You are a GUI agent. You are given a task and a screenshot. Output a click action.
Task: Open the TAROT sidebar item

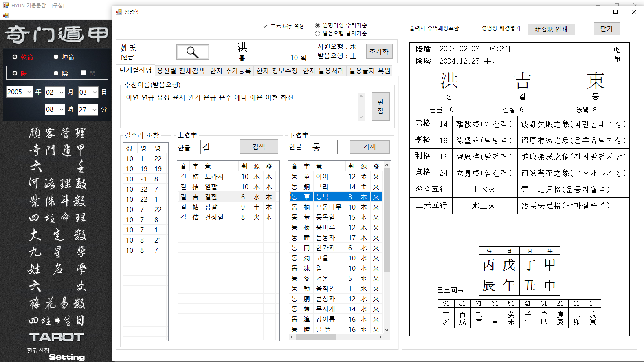57,337
